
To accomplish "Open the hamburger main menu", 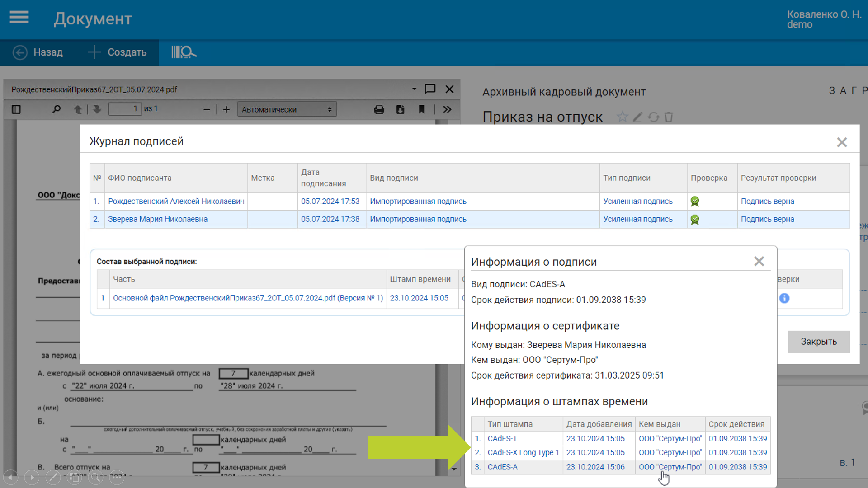I will tap(19, 18).
